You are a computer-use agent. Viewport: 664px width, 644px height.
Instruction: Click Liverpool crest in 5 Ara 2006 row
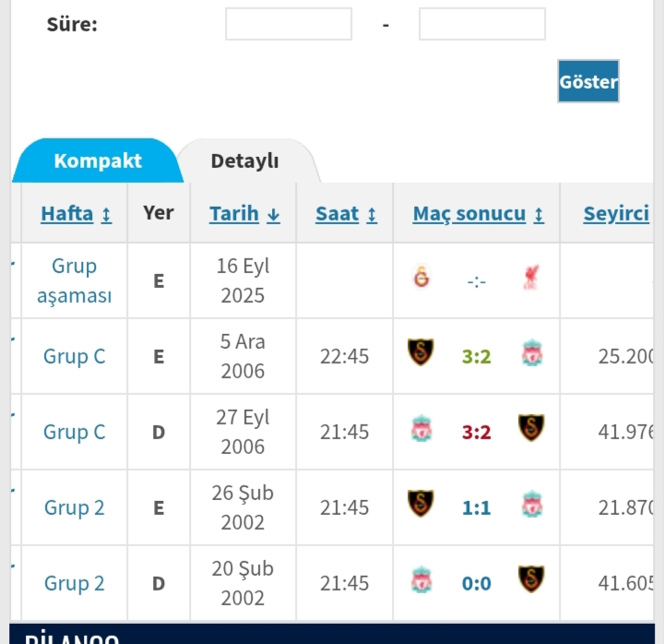tap(532, 353)
